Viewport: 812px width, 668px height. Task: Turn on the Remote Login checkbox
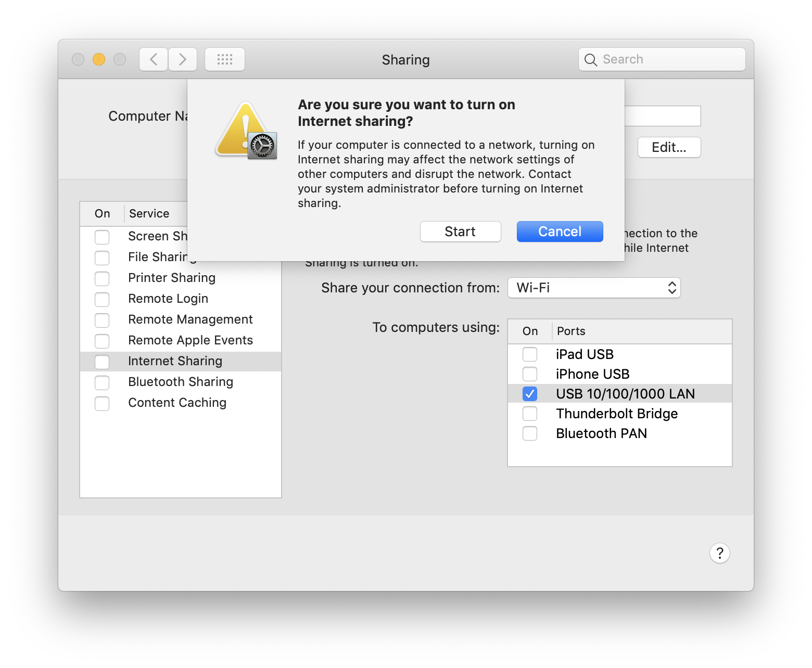coord(102,299)
